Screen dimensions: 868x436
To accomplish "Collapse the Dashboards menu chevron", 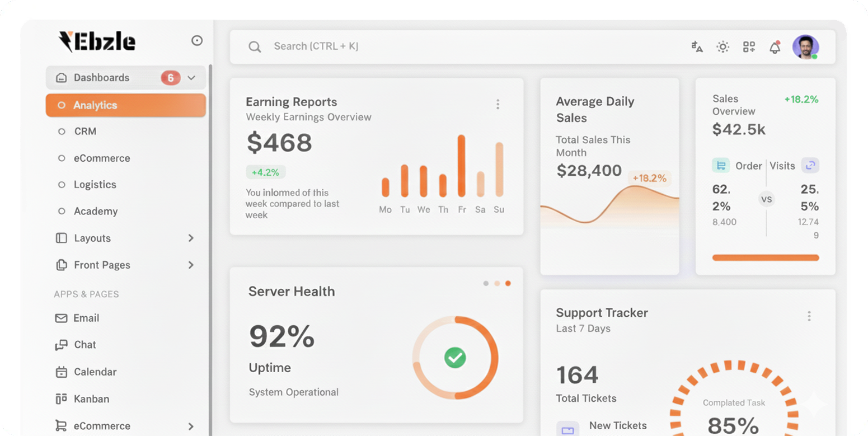I will (x=191, y=78).
